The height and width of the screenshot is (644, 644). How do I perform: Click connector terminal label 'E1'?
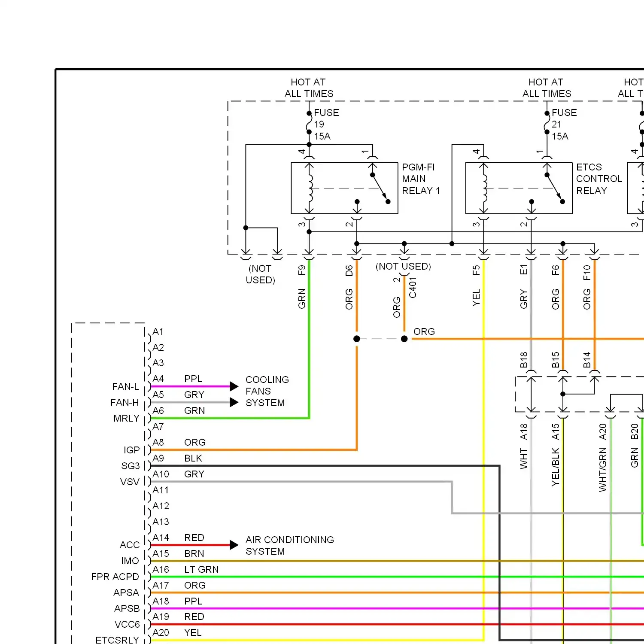click(x=524, y=270)
